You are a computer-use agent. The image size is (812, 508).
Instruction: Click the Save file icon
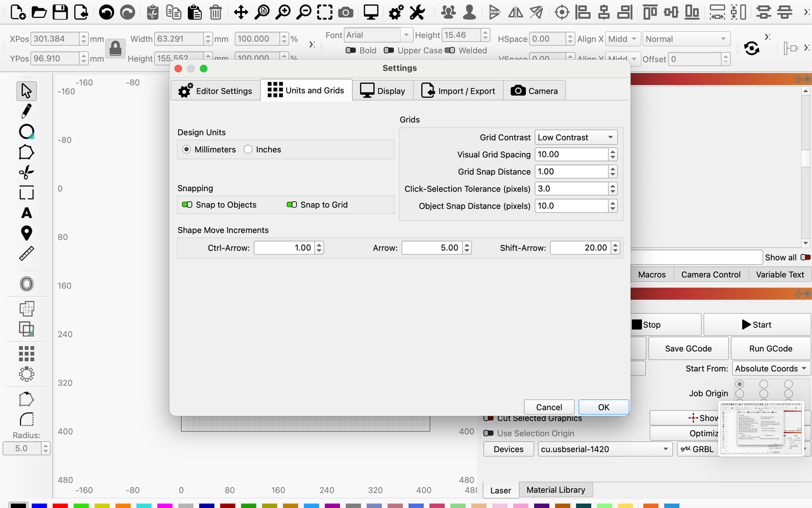coord(60,12)
